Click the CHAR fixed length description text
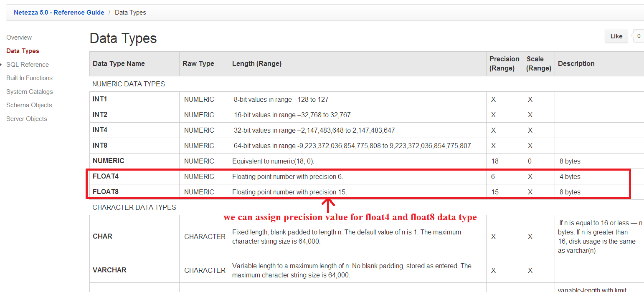Viewport: 644px width, 292px height. tap(347, 237)
